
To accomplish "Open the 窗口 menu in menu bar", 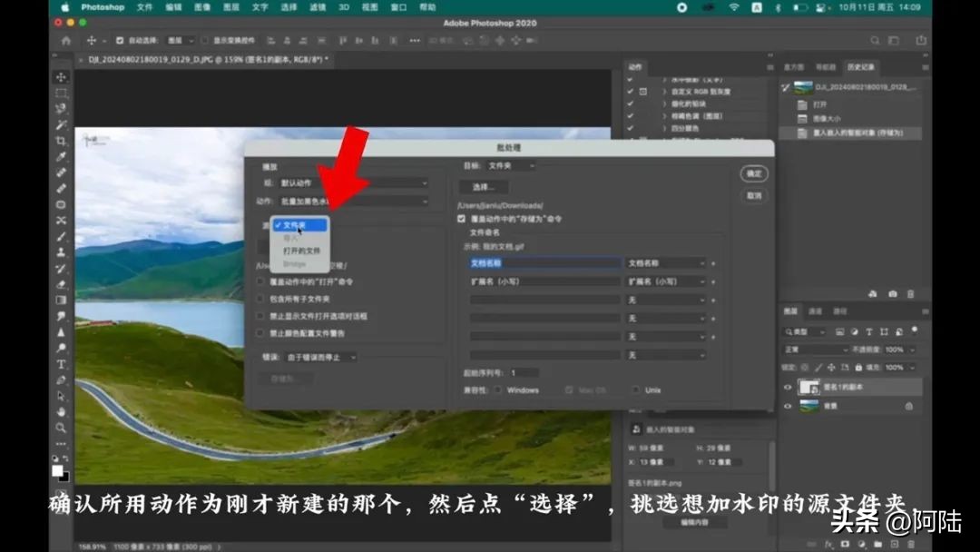I will [x=398, y=7].
